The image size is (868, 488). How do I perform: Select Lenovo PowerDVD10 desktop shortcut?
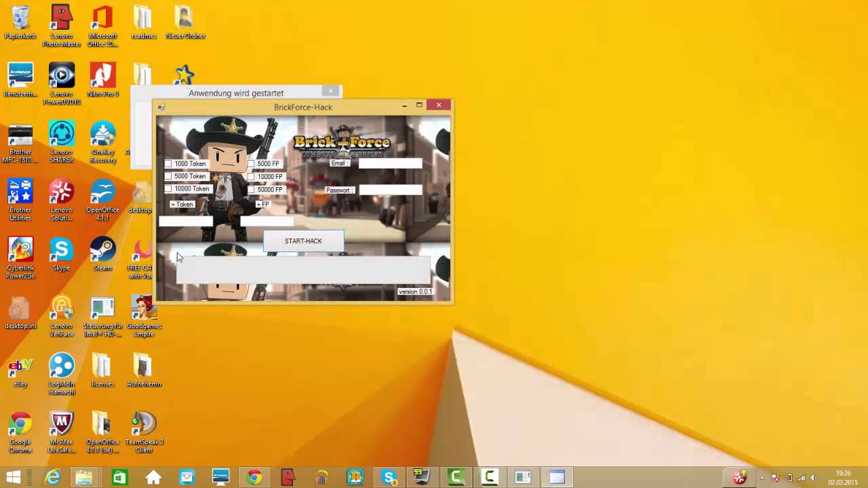pos(62,84)
